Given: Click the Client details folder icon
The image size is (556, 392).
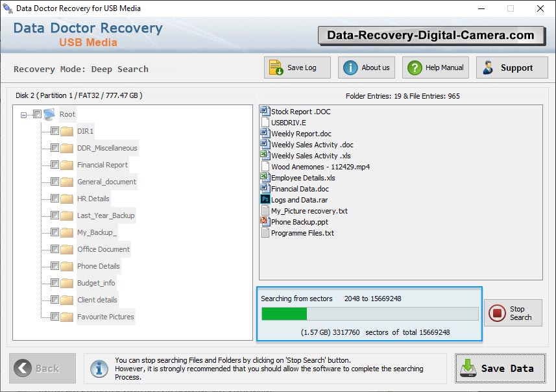Looking at the screenshot, I should click(67, 300).
